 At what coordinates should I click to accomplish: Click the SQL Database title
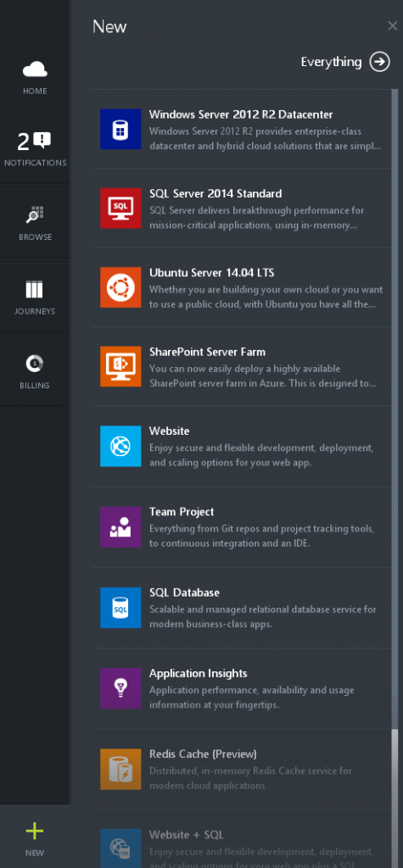(x=185, y=593)
